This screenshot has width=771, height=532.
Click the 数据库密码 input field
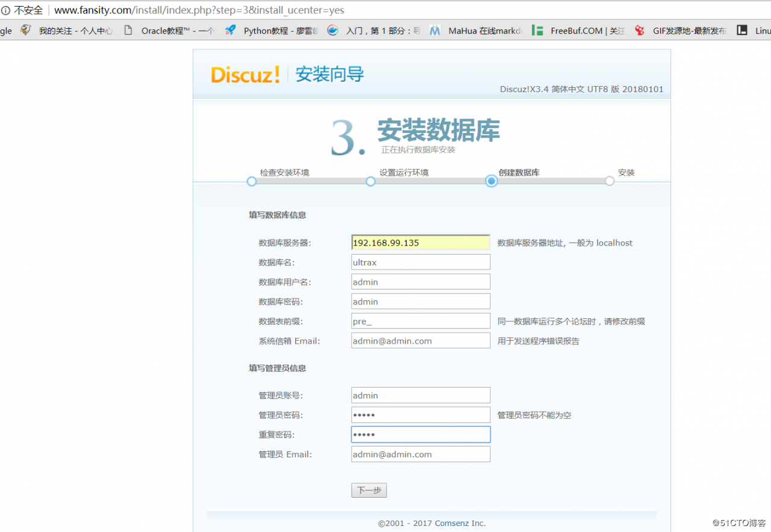coord(420,302)
